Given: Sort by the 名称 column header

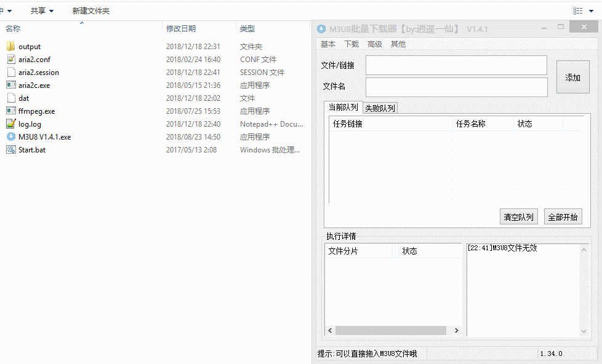Looking at the screenshot, I should [x=13, y=28].
